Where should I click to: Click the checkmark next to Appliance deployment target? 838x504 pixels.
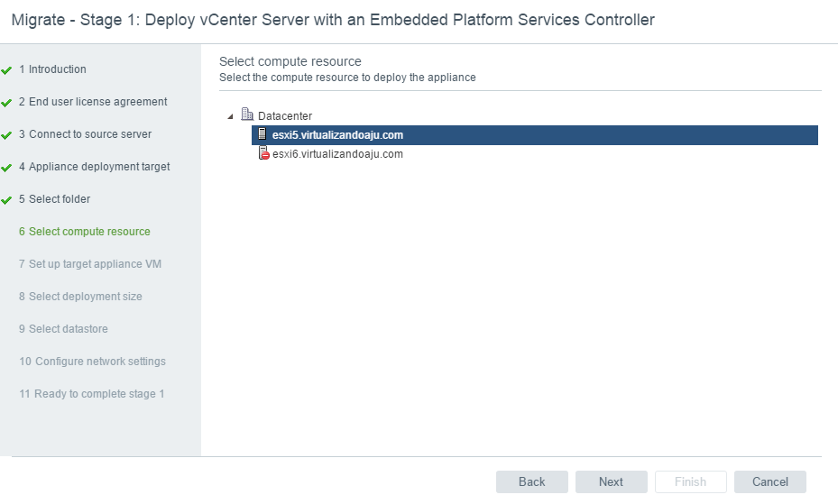[x=7, y=168]
